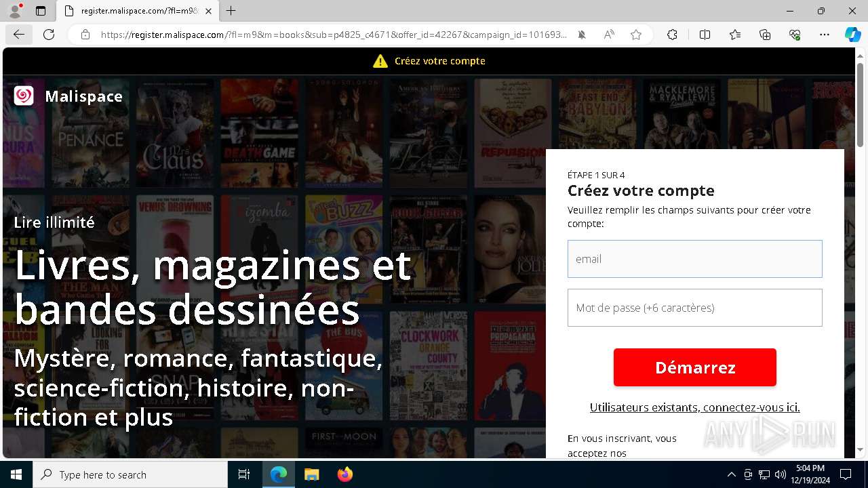Open Browser essentials heart icon
868x488 pixels.
pyautogui.click(x=795, y=35)
